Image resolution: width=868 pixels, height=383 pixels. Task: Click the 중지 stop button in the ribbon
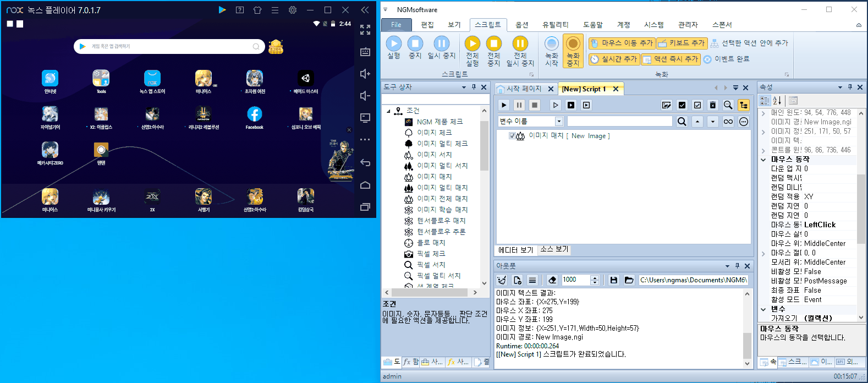pyautogui.click(x=415, y=48)
